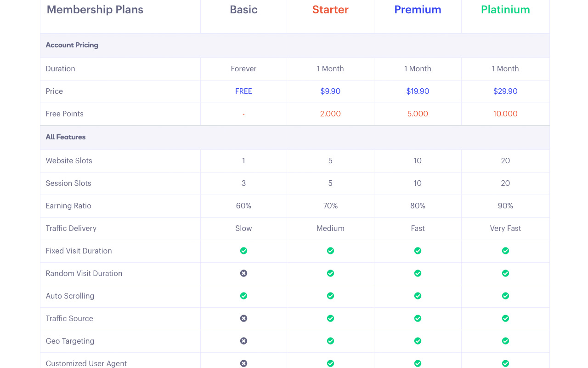
Task: Click the 70% earning ratio cell
Action: pos(330,206)
